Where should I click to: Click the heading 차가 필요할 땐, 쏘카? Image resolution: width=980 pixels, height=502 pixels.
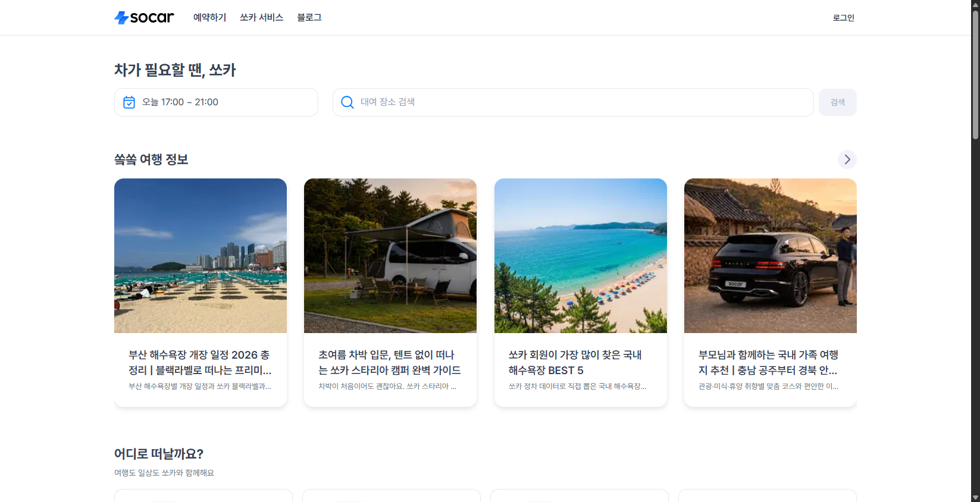175,70
